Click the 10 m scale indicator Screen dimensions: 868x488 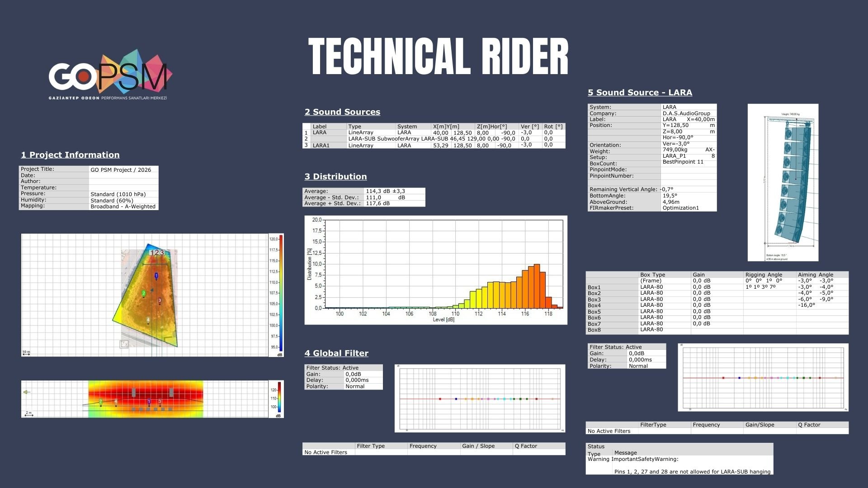(x=26, y=352)
